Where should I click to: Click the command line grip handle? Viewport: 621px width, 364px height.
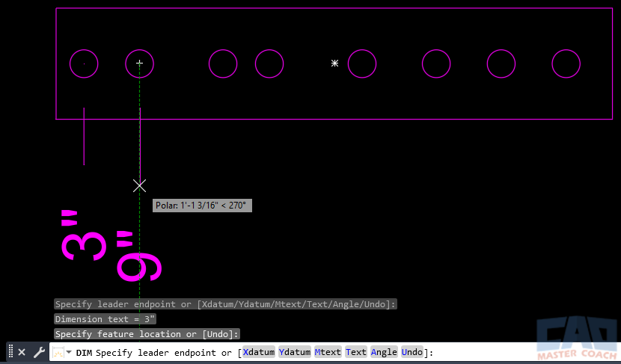[10, 352]
